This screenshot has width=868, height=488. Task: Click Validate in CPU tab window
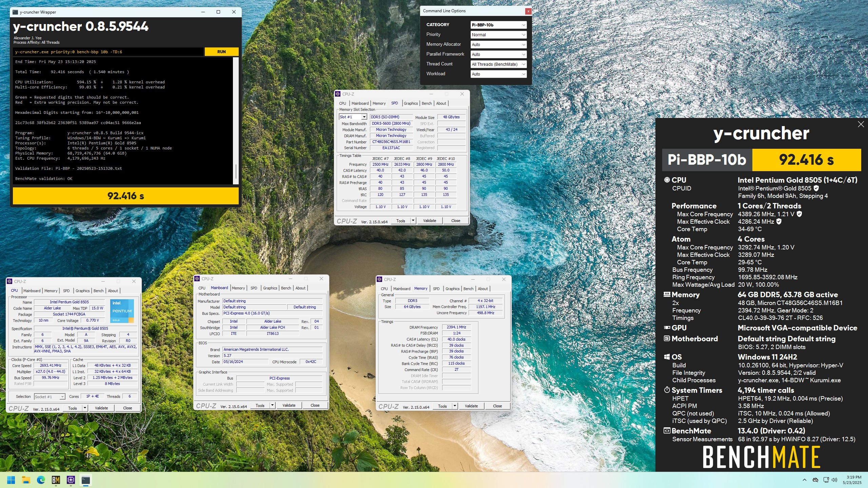101,408
